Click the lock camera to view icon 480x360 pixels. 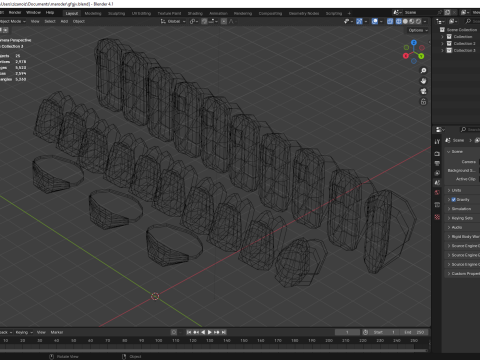[x=423, y=102]
